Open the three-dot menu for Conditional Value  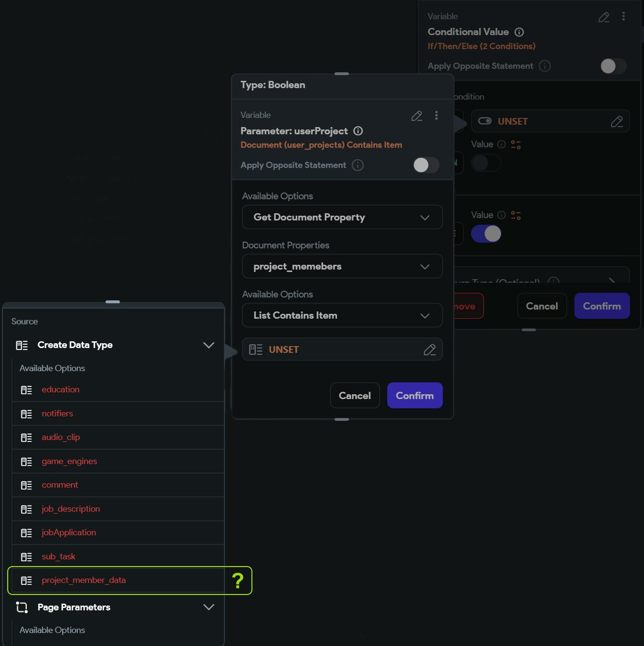[623, 16]
